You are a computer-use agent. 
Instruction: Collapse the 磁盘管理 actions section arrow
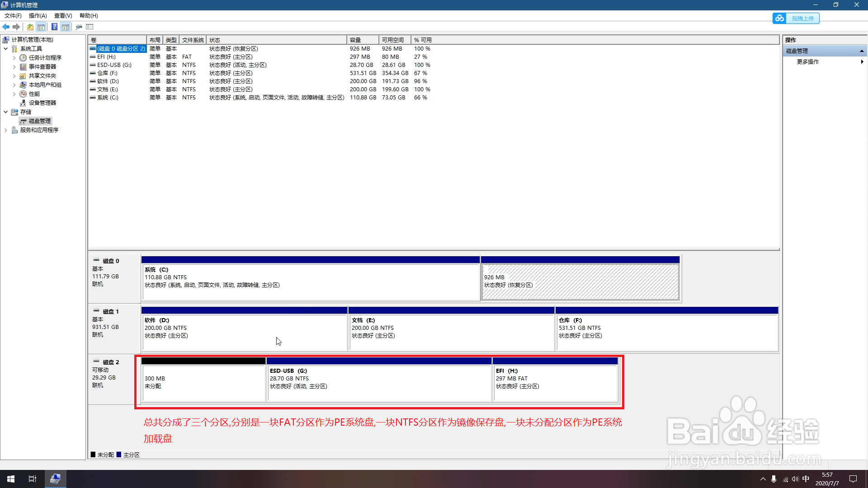[x=862, y=51]
